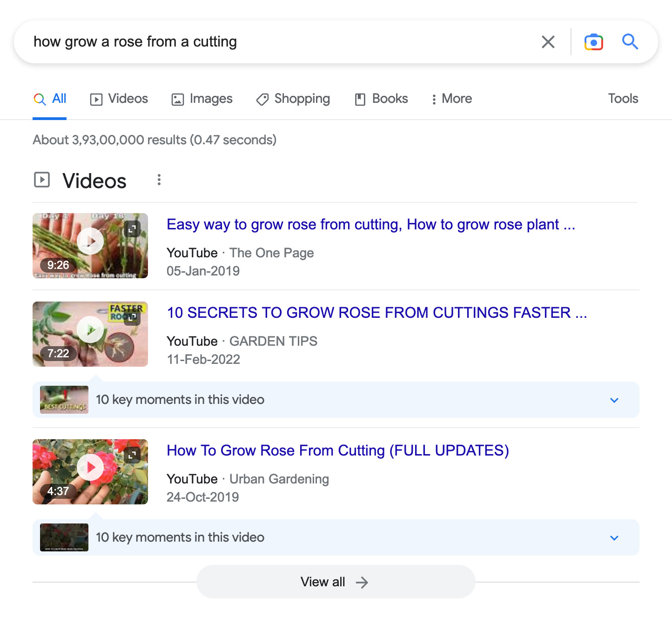Play the FASTER ROOT video thumbnail

(x=90, y=329)
